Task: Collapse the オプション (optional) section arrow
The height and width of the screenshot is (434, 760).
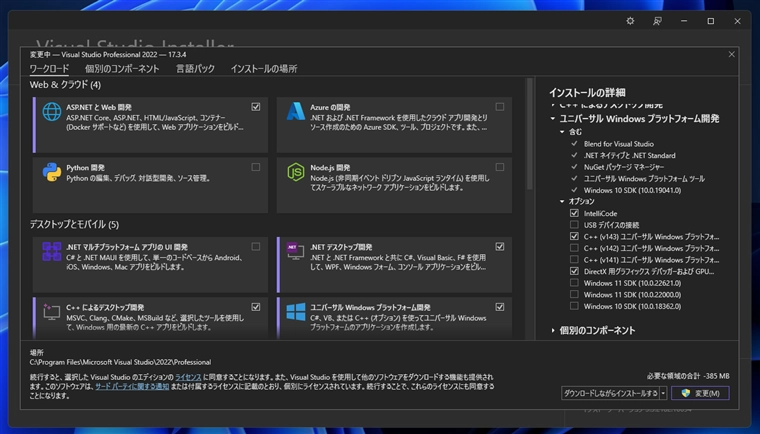Action: 562,201
